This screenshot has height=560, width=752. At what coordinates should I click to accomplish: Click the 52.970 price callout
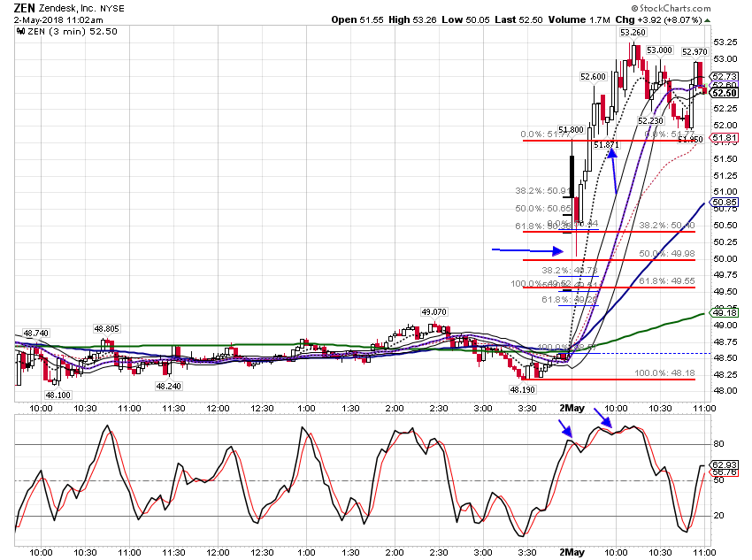694,52
